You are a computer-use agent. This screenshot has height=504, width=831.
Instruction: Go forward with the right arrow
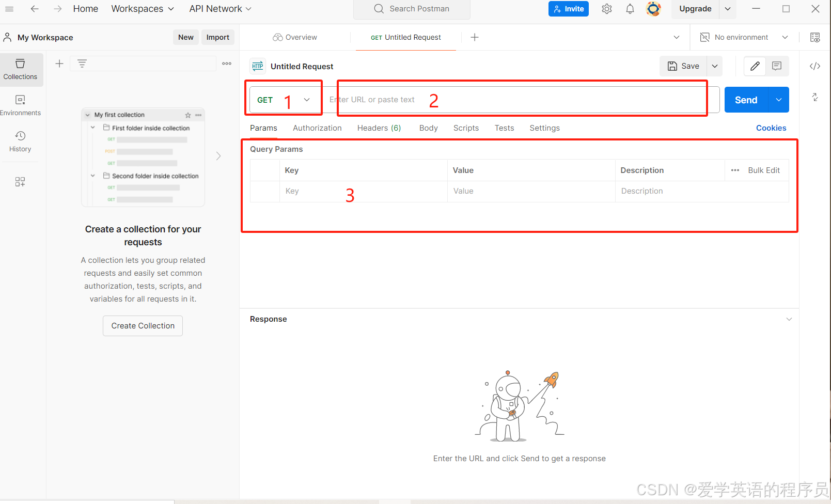click(58, 9)
